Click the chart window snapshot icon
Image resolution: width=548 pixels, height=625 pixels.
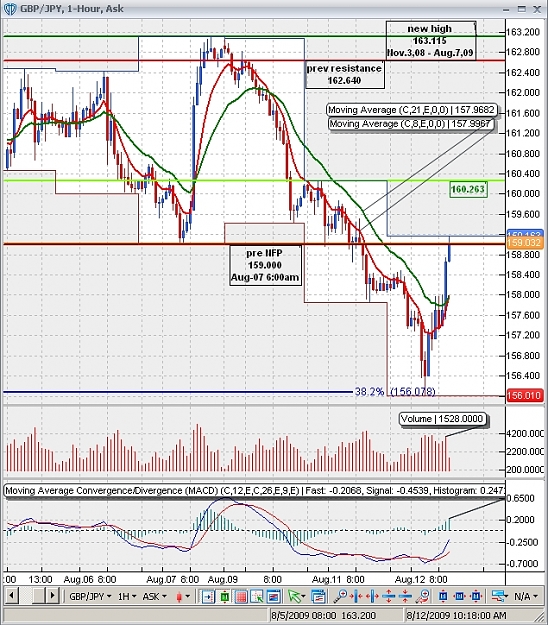click(274, 597)
